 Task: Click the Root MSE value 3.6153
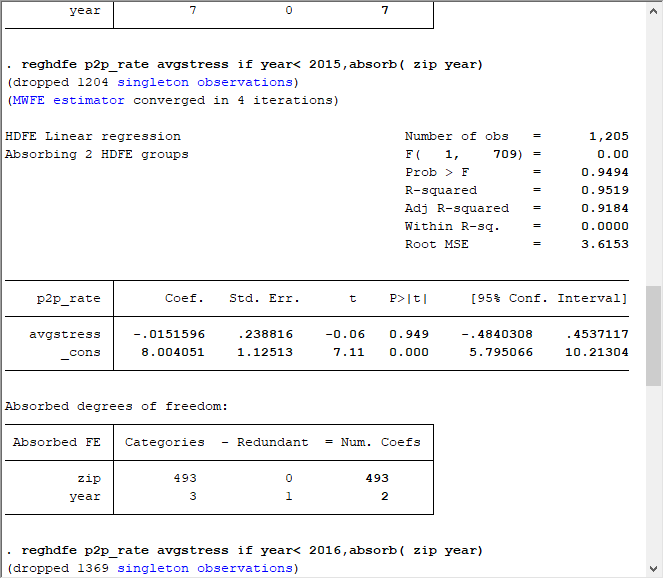pyautogui.click(x=605, y=244)
